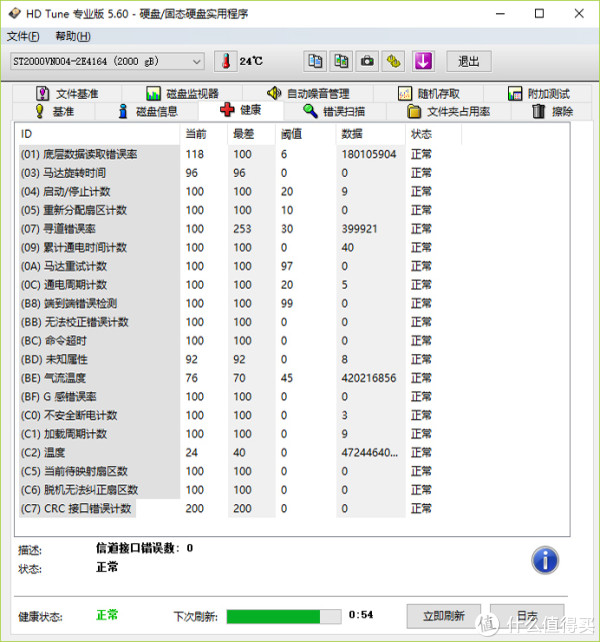Click the 数据 column header
Viewport: 600px width, 642px height.
pos(351,133)
